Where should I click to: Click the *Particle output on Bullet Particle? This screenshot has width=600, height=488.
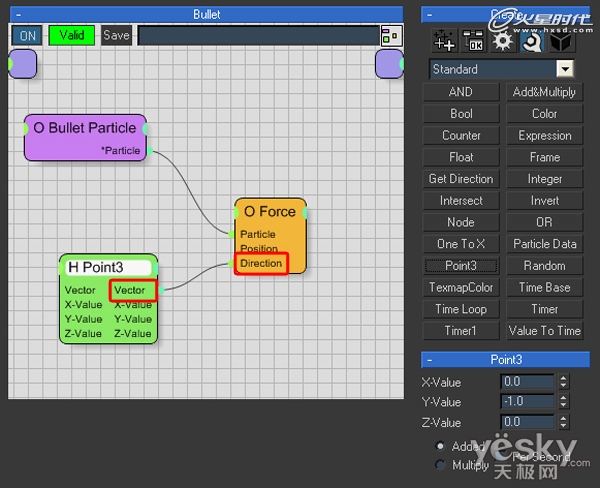coord(121,151)
